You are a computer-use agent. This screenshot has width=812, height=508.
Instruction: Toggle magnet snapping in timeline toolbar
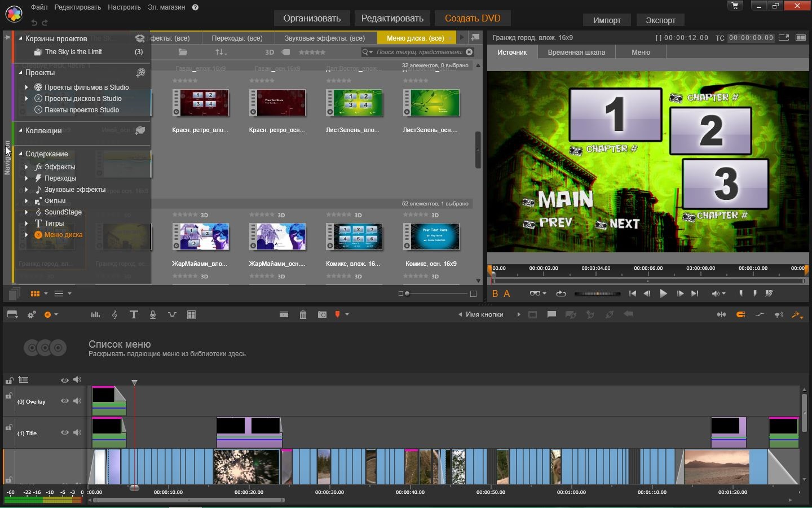point(740,314)
